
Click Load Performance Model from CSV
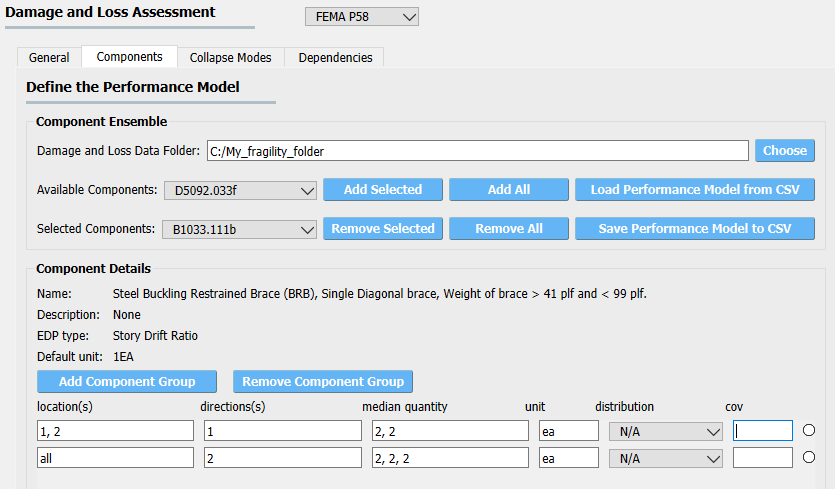695,190
